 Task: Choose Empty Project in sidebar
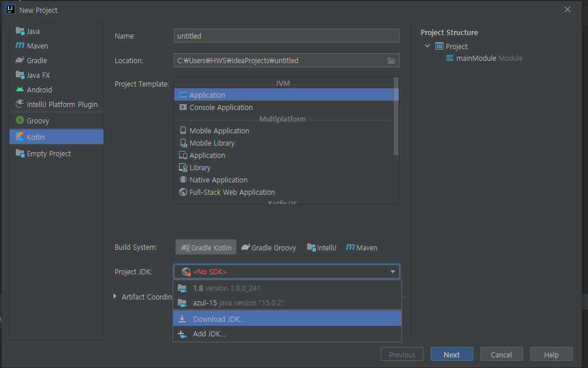pos(56,153)
